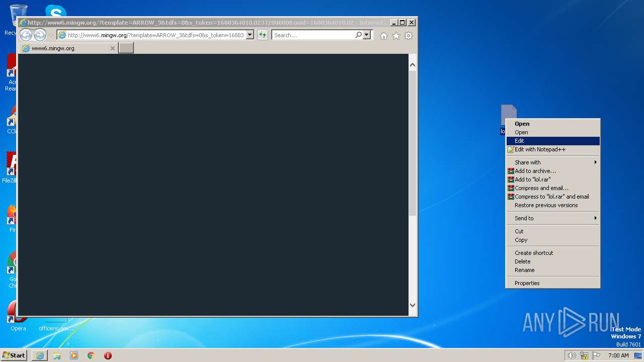Click the network tray icon

point(584,355)
